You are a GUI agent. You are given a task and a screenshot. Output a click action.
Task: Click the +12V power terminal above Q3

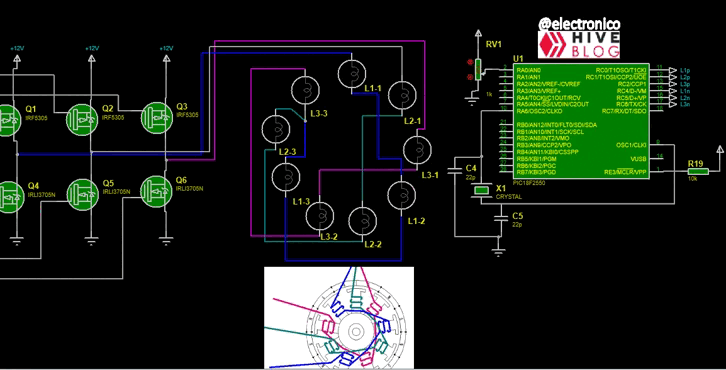point(166,58)
